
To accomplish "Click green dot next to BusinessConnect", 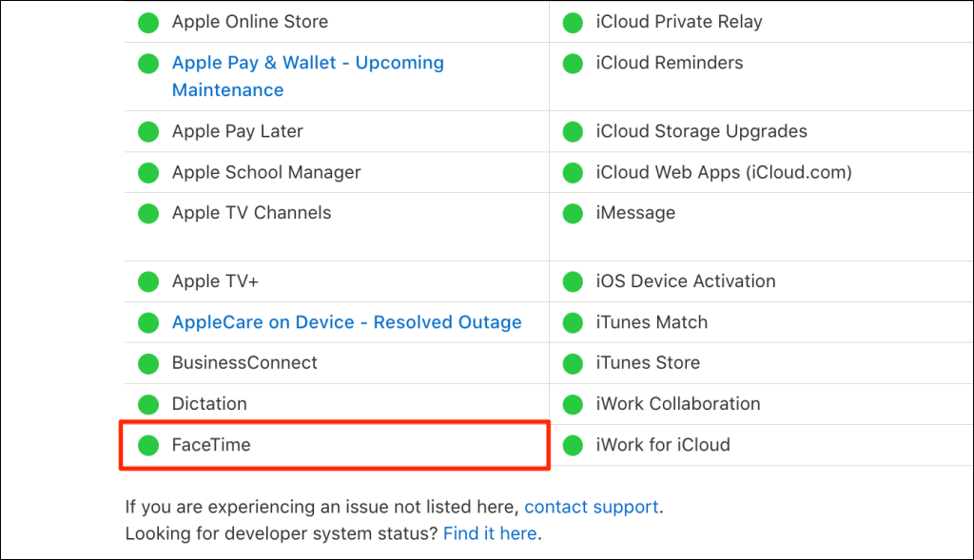I will (x=148, y=364).
